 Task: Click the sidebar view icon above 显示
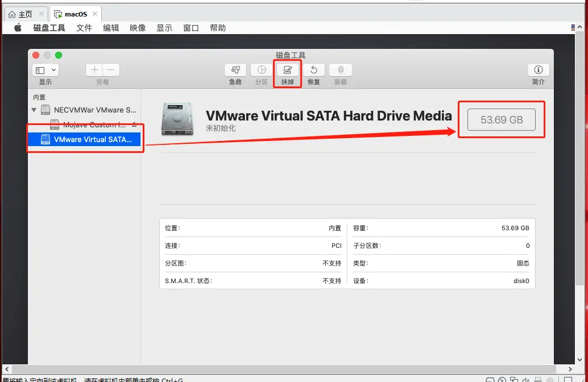tap(40, 70)
